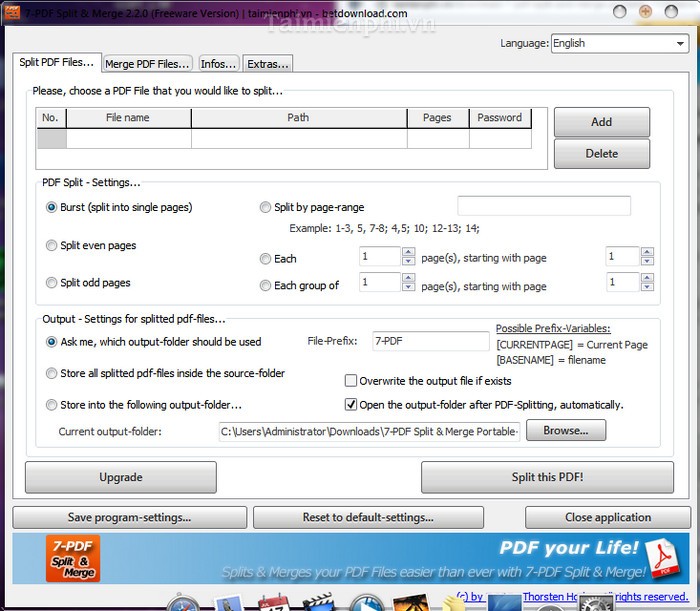The height and width of the screenshot is (611, 700).
Task: Click '[CURRENTPAGE] = Current Page' text
Action: (x=572, y=345)
